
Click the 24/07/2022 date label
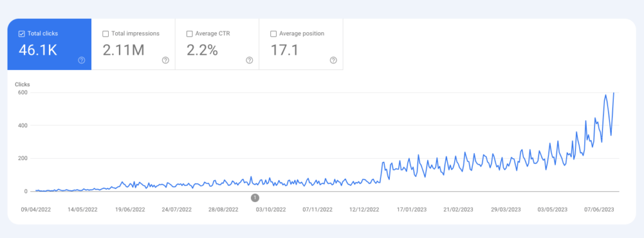click(177, 209)
